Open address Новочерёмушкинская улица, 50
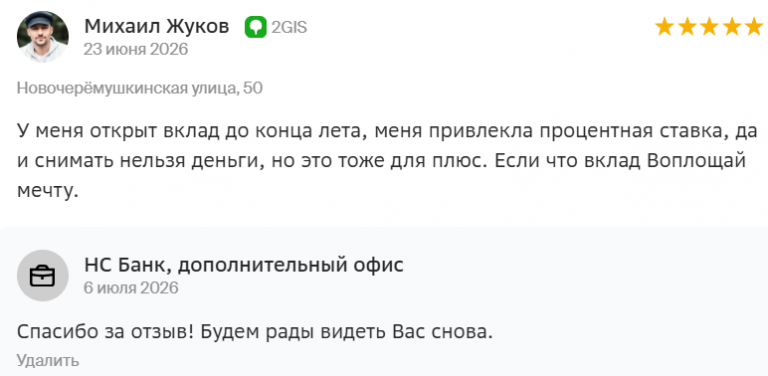768x376 pixels. click(140, 88)
